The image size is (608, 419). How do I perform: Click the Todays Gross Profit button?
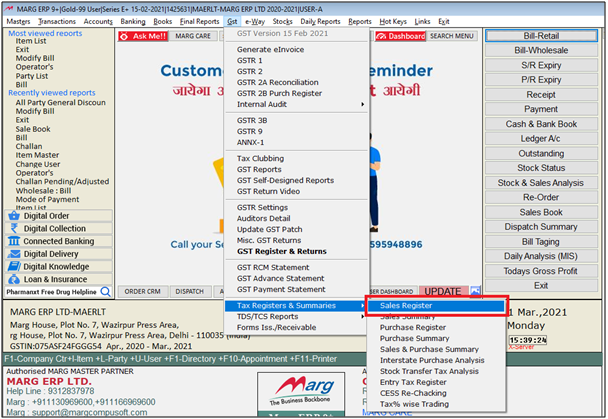click(541, 271)
